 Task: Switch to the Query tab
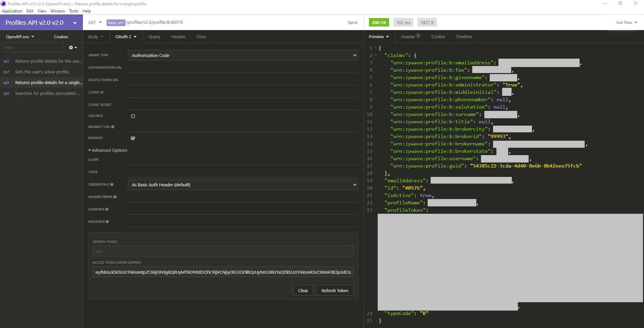tap(154, 37)
